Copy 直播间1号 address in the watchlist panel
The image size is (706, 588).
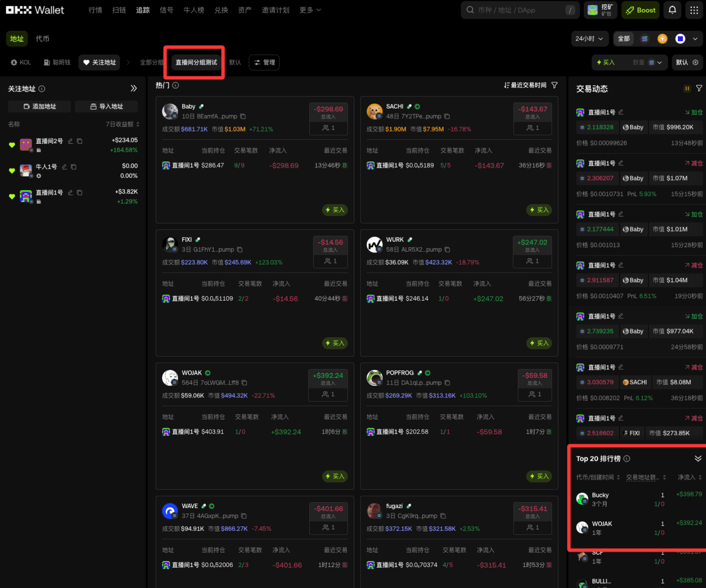pos(79,193)
